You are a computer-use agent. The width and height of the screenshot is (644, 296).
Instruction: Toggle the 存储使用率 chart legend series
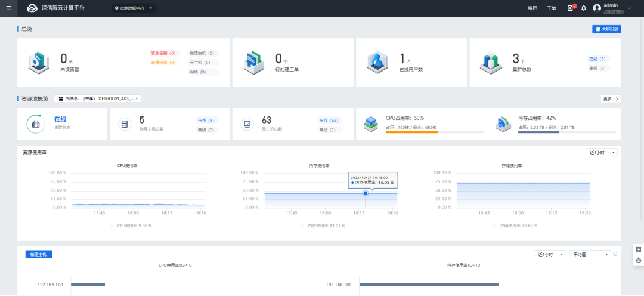click(x=515, y=226)
